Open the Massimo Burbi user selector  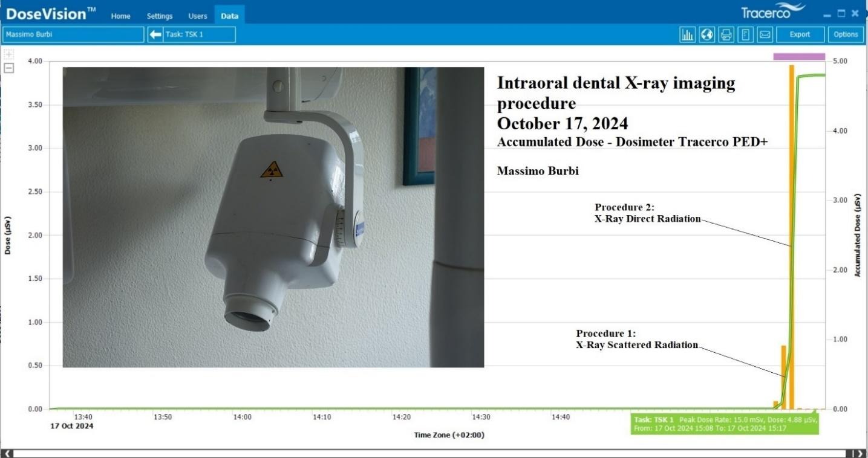click(73, 34)
